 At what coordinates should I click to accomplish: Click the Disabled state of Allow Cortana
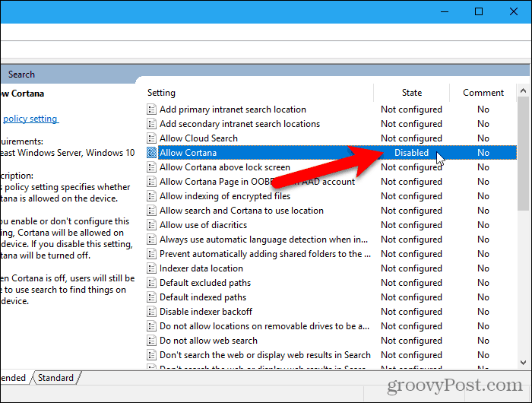coord(411,153)
